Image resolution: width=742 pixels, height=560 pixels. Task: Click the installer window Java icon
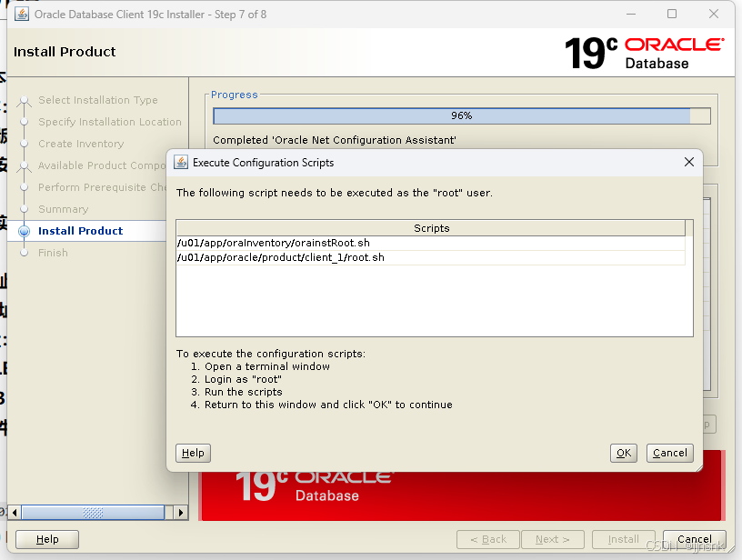[x=21, y=15]
